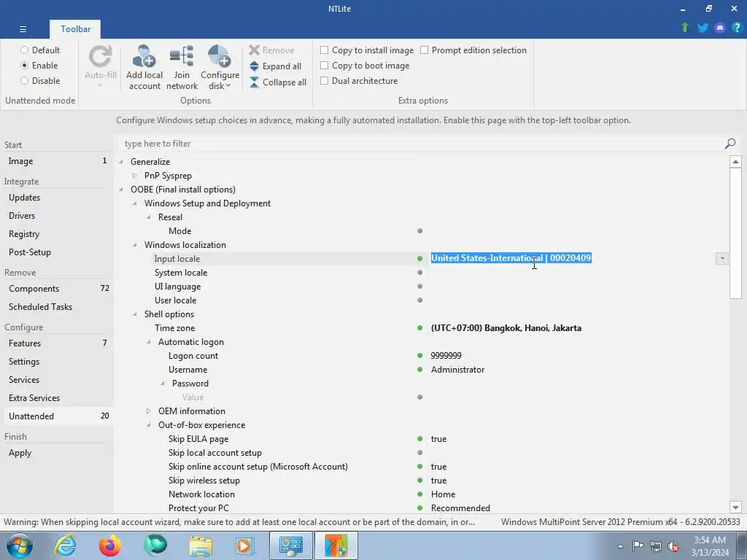747x560 pixels.
Task: Open the Extra Services page
Action: coord(57,397)
